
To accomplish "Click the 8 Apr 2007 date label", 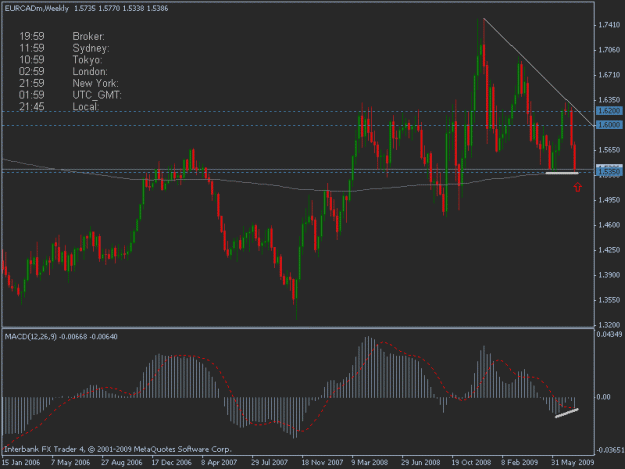I will click(x=219, y=463).
